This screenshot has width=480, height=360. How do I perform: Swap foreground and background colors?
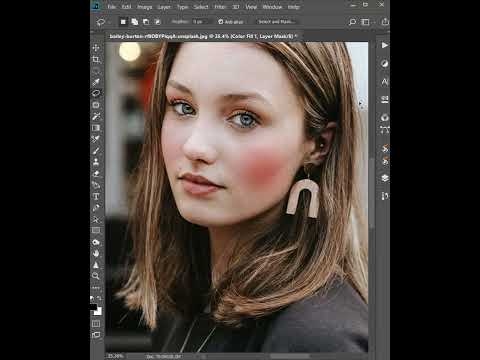click(99, 298)
